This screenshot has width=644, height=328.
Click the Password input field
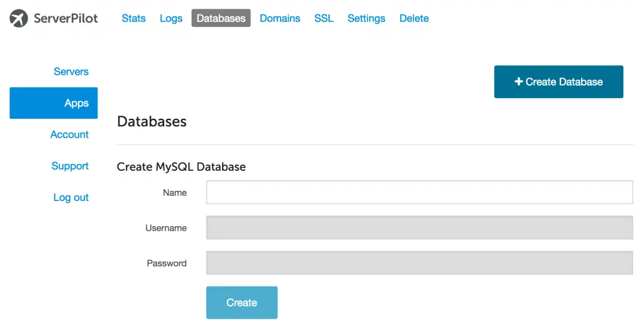(419, 263)
